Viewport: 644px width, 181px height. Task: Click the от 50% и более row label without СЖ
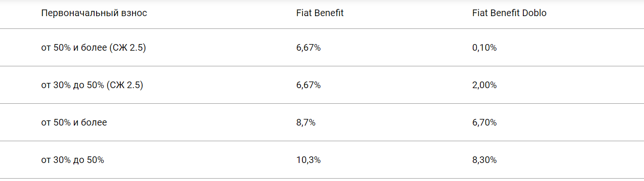tap(74, 123)
